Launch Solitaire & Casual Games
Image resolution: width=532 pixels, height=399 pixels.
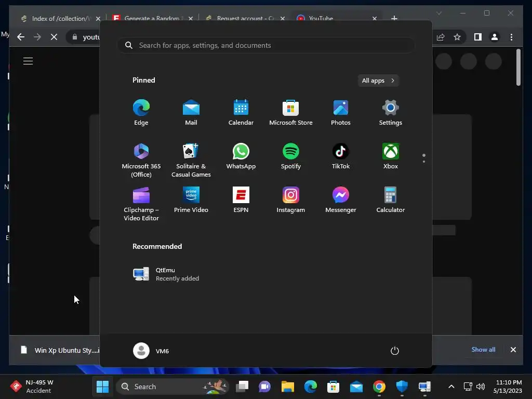191,160
